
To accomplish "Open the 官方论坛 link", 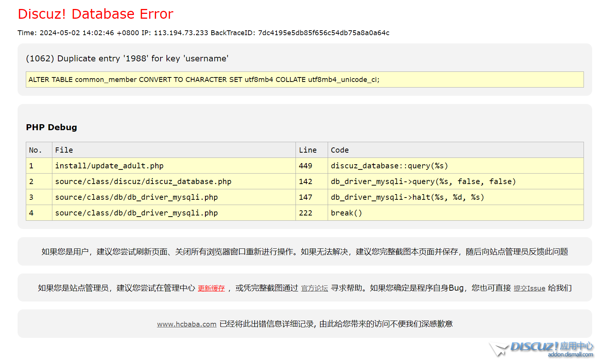I will pos(314,288).
